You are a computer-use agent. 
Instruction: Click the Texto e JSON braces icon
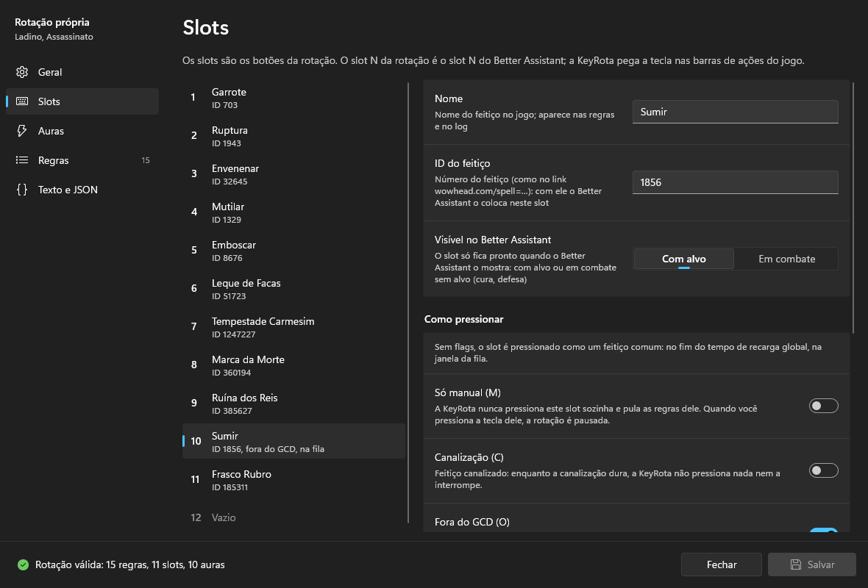pyautogui.click(x=22, y=190)
